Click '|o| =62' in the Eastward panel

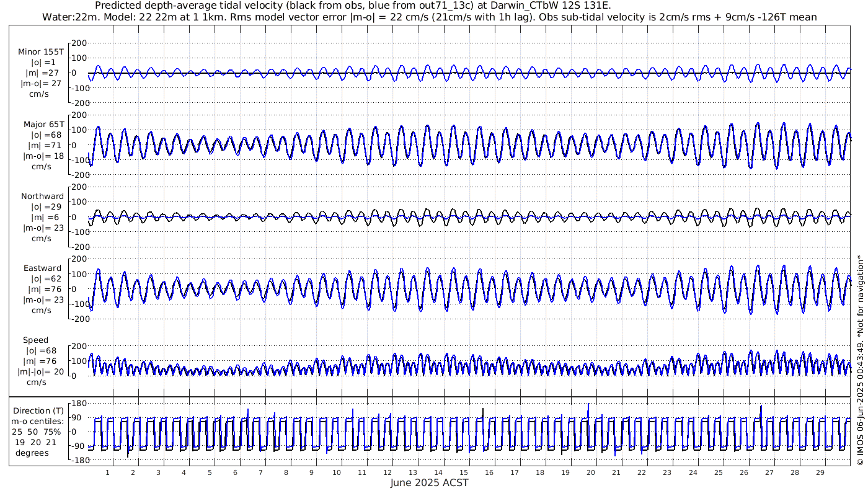pos(45,279)
